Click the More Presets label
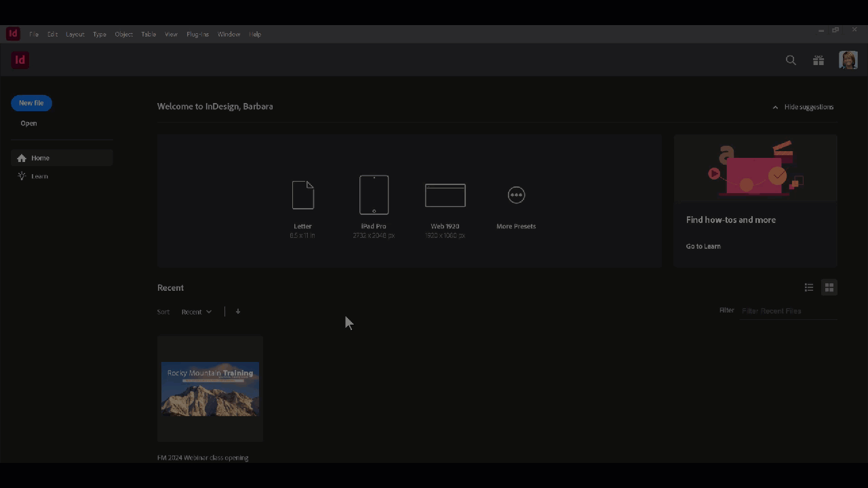This screenshot has width=868, height=488. (x=516, y=226)
